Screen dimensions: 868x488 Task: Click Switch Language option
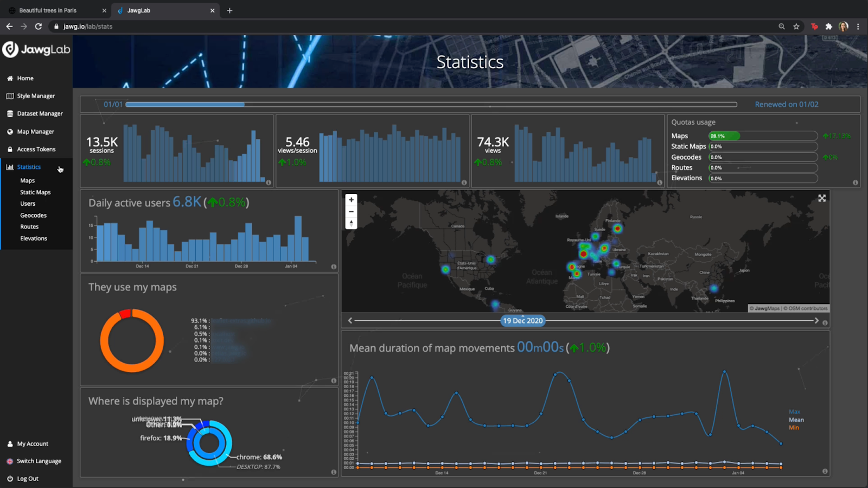[x=39, y=461]
